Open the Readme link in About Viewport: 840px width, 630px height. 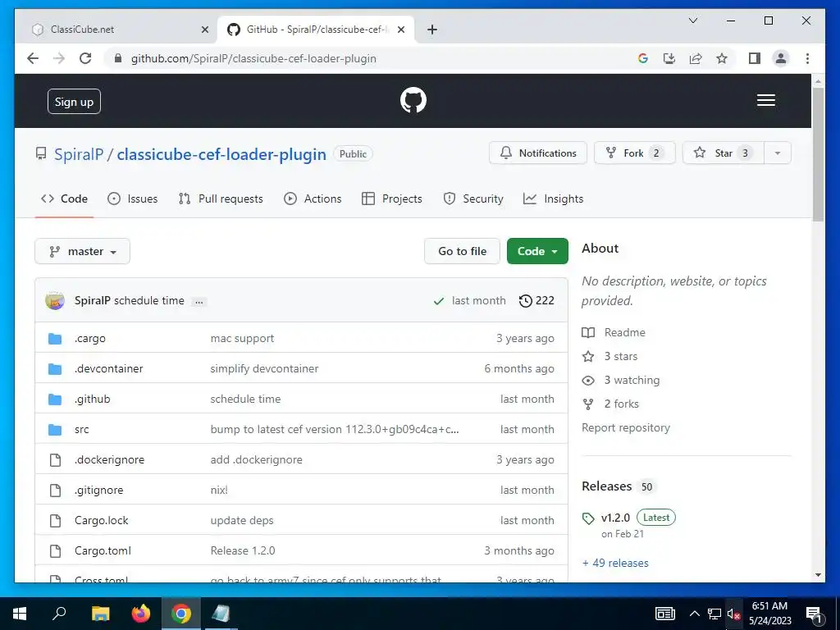click(614, 333)
